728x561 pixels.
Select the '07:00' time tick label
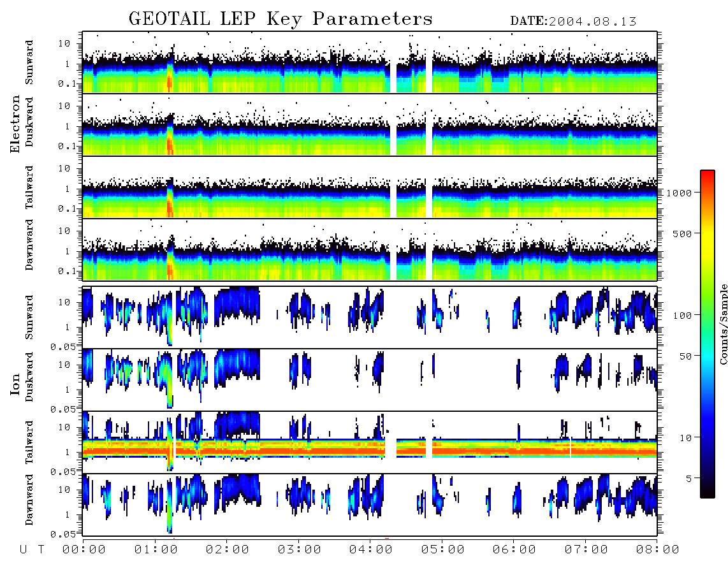coord(586,550)
